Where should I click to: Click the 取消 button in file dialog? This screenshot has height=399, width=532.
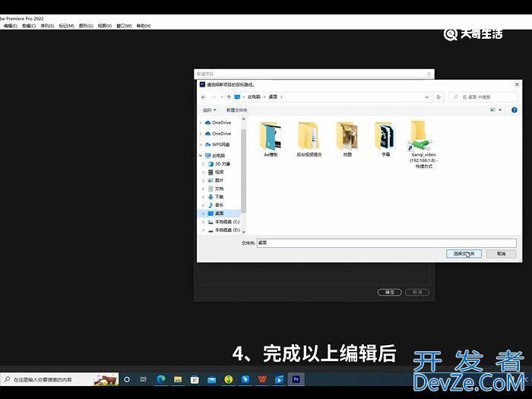pos(501,253)
